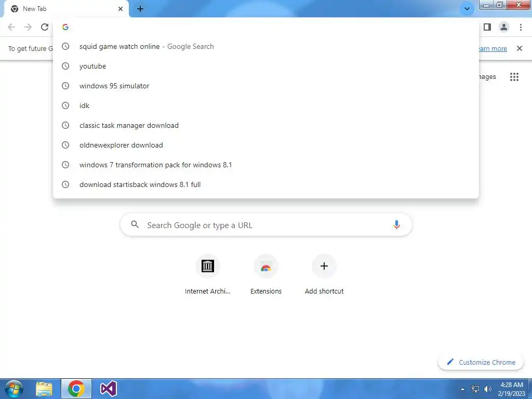Choose suggestion oldnewexplorer download
This screenshot has width=532, height=399.
(x=266, y=145)
